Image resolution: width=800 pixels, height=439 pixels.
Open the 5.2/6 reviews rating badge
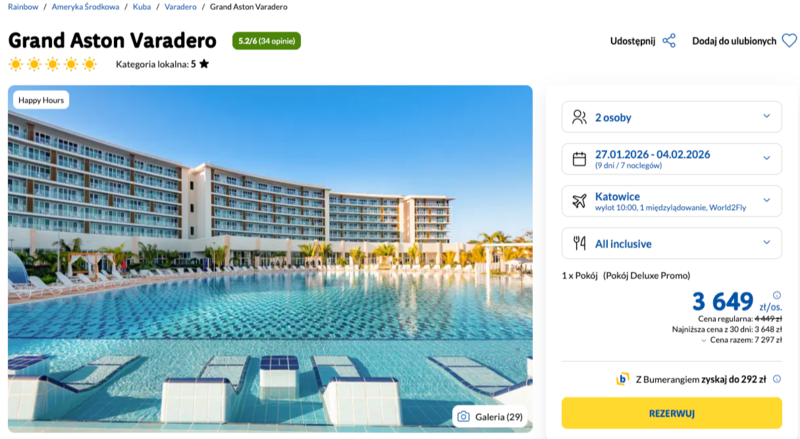tap(266, 41)
